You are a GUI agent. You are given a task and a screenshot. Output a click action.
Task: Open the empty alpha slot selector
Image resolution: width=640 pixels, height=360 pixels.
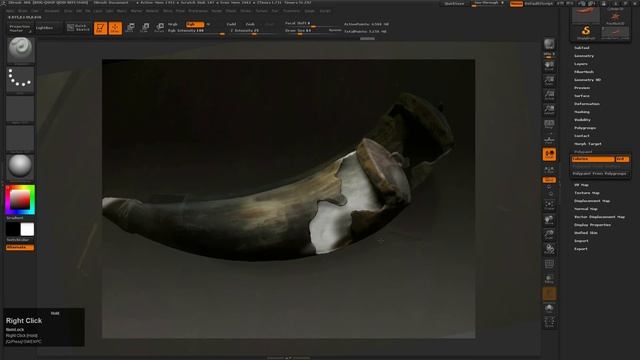[20, 109]
